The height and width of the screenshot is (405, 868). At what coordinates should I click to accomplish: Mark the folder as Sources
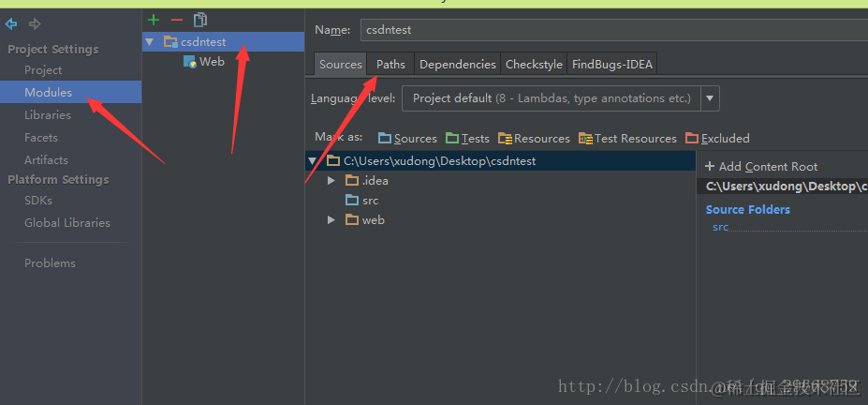pos(407,139)
